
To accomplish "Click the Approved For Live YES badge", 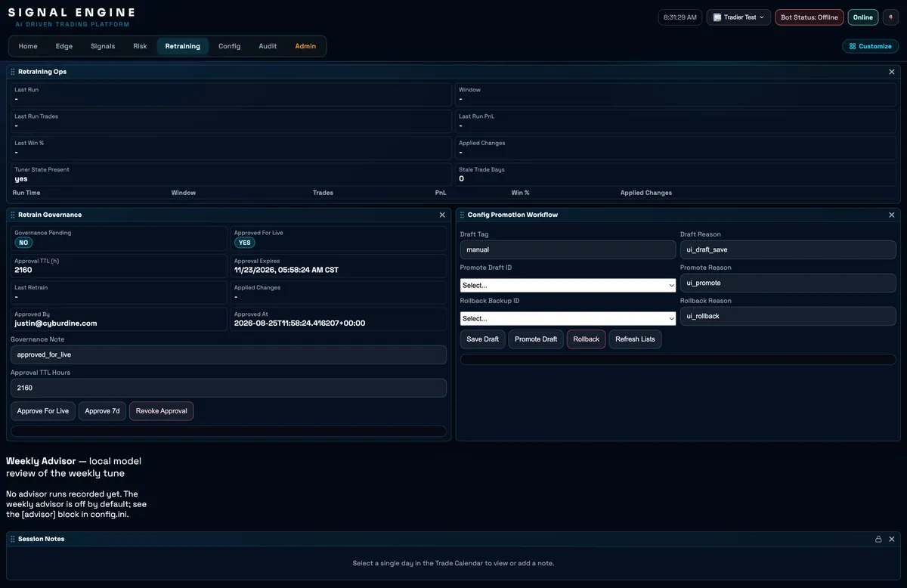I will [244, 243].
